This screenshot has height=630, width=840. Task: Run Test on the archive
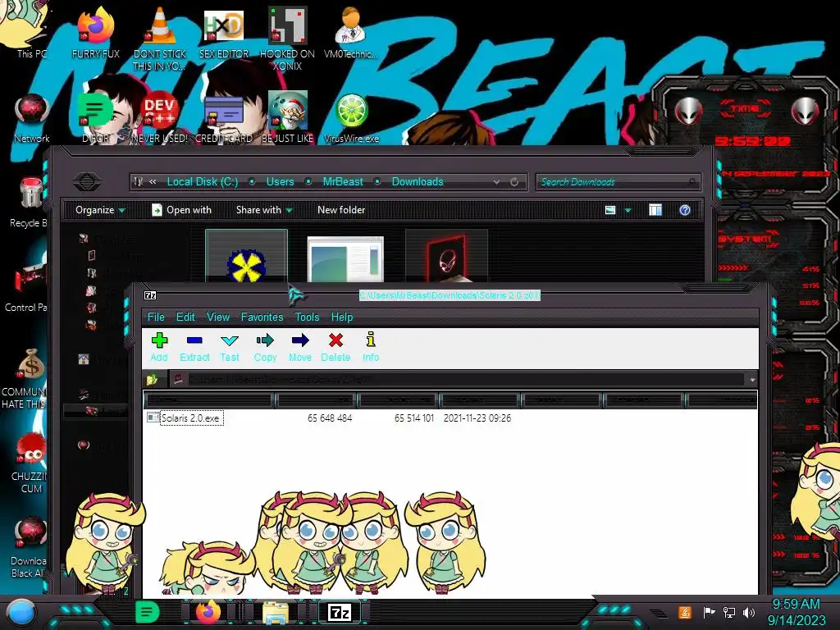coord(230,347)
